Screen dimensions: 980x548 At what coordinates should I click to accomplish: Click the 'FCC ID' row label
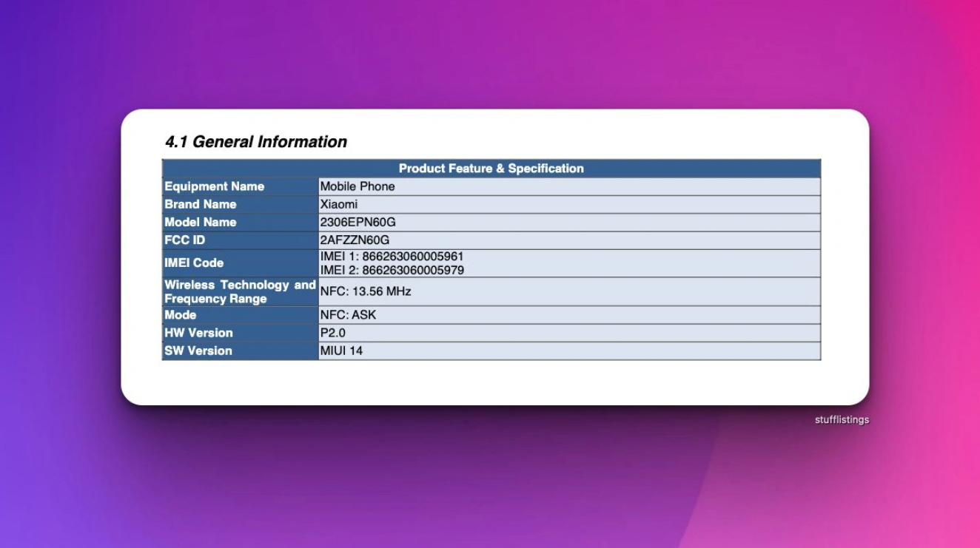(185, 240)
